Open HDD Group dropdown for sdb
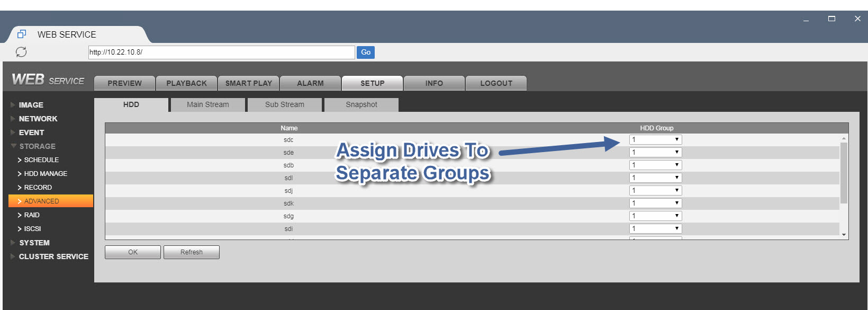Viewport: 868px width, 310px height. 655,165
